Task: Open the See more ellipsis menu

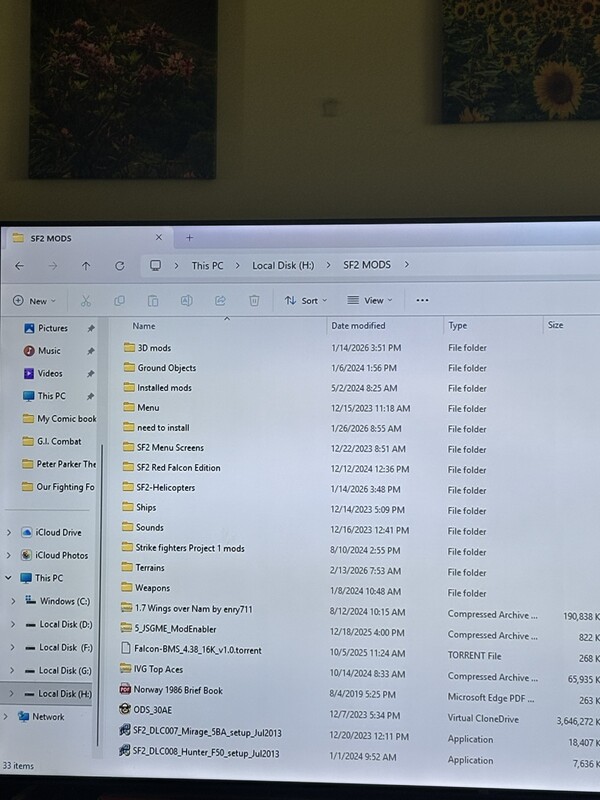Action: [422, 300]
